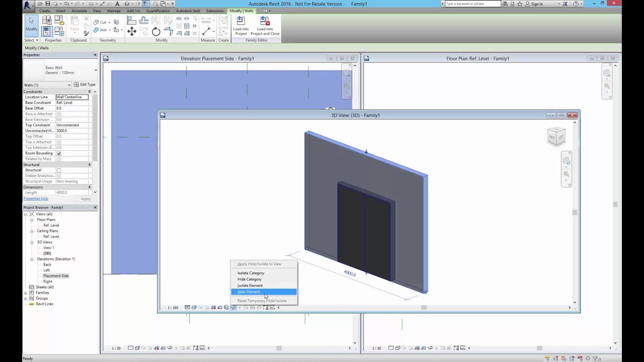The width and height of the screenshot is (644, 362).
Task: Click the 4000.0 dimension text in 3D View
Action: [x=350, y=274]
